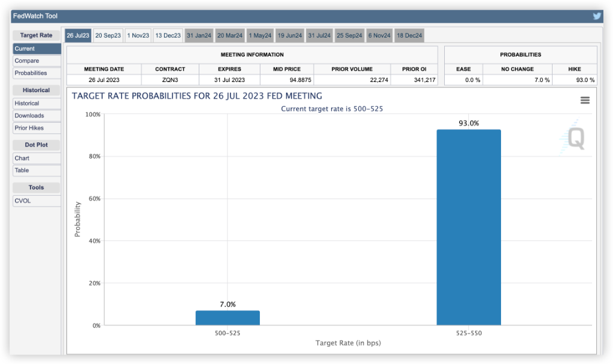Open the 1 May24 tab
Image resolution: width=613 pixels, height=364 pixels.
click(x=260, y=35)
